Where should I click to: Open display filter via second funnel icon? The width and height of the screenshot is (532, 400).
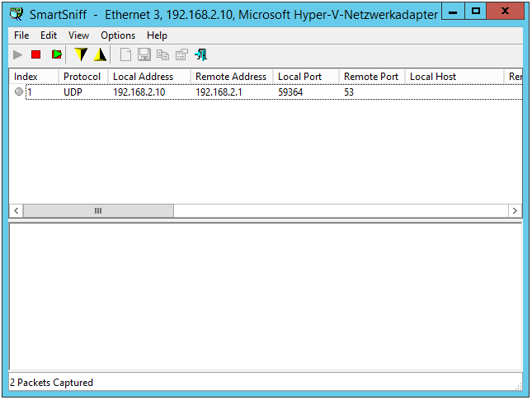[x=100, y=54]
